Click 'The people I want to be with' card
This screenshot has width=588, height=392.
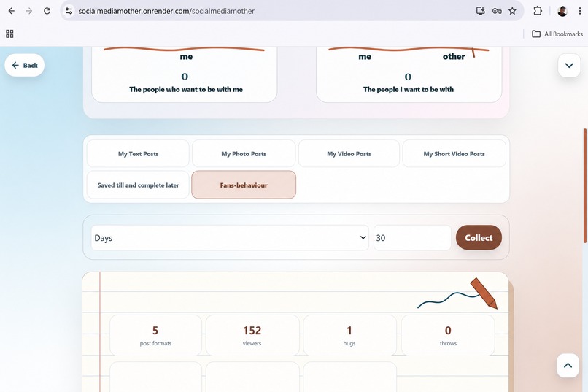pos(409,74)
